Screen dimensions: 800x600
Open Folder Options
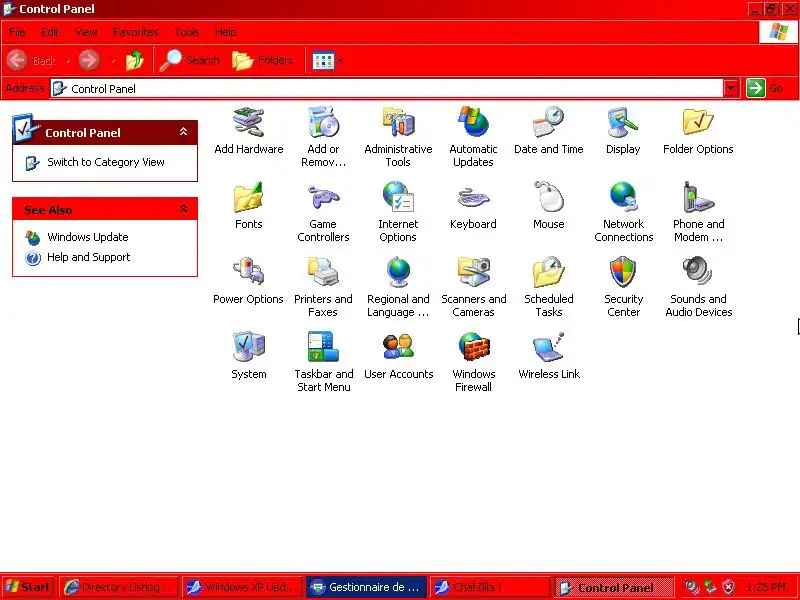pos(698,131)
